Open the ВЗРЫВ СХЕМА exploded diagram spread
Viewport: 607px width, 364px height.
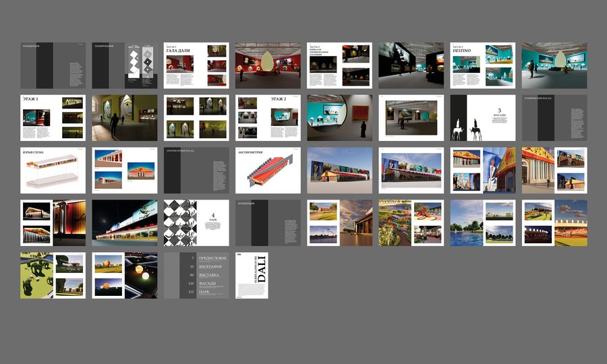click(53, 170)
